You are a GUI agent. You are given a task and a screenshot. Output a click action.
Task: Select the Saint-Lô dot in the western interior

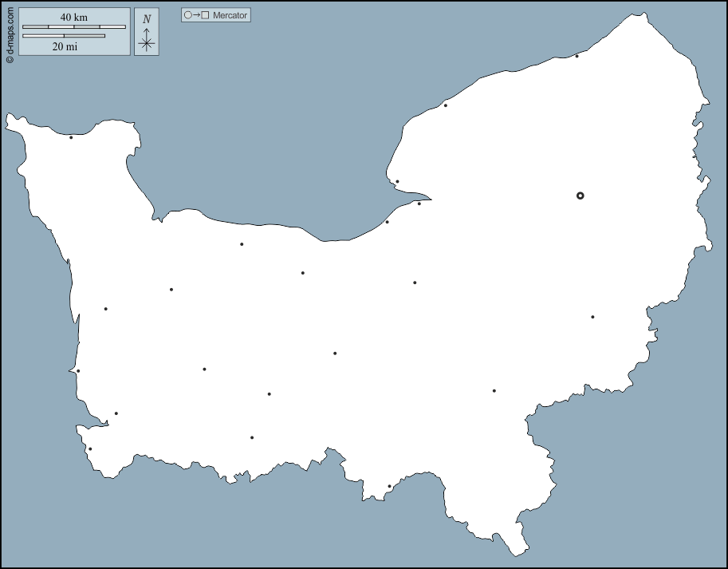tap(171, 290)
